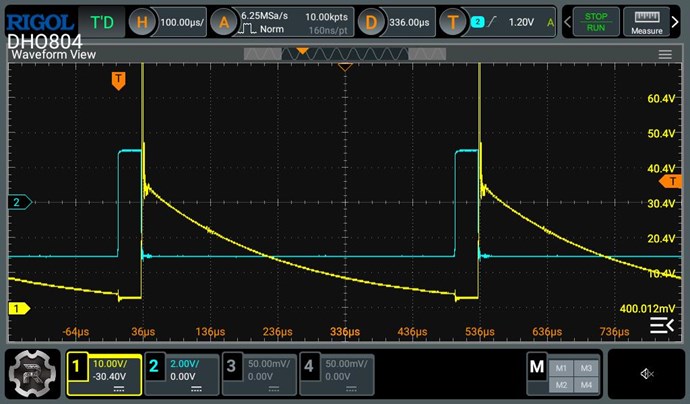Toggle the channel 2 number badge
Viewport: 690px width, 404px height.
pyautogui.click(x=154, y=366)
